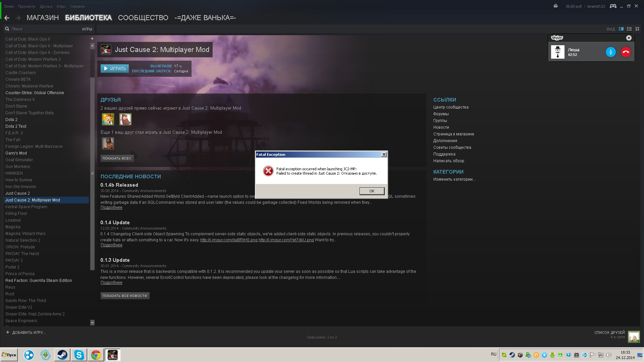Open the Просмотр menu
Viewport: 644px width, 362px height.
(x=26, y=6)
